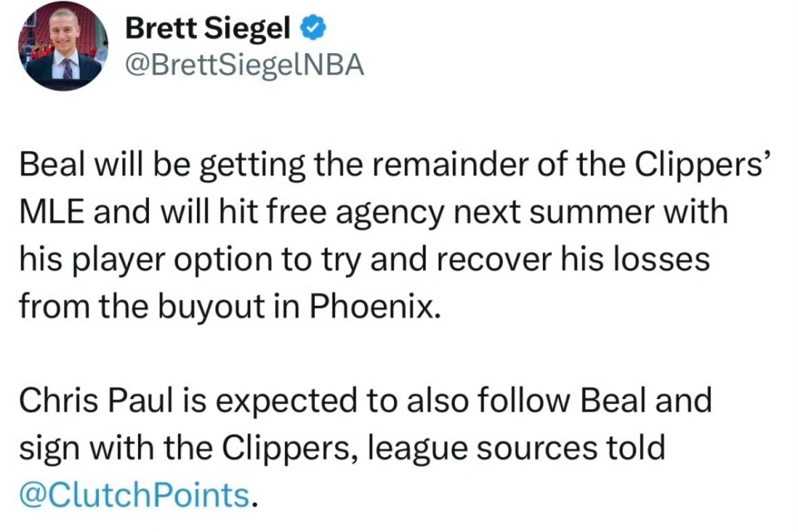Click the word "expected" in second paragraph
Viewport: 798px width, 532px height.
pos(286,401)
